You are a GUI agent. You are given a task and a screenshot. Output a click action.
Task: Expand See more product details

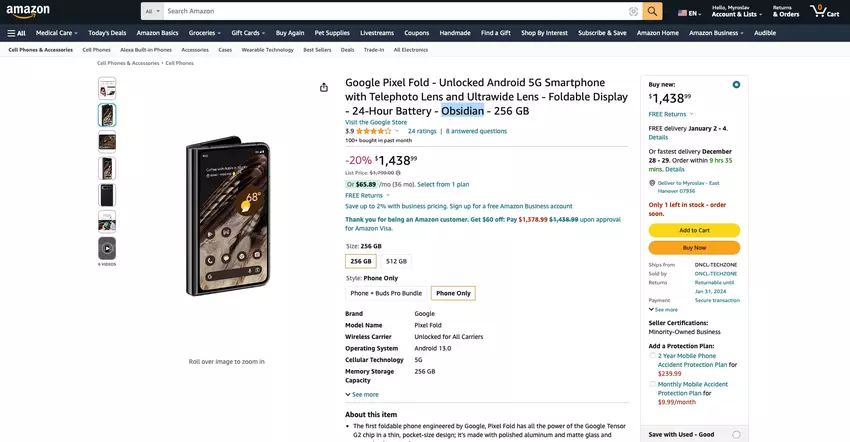tap(362, 394)
